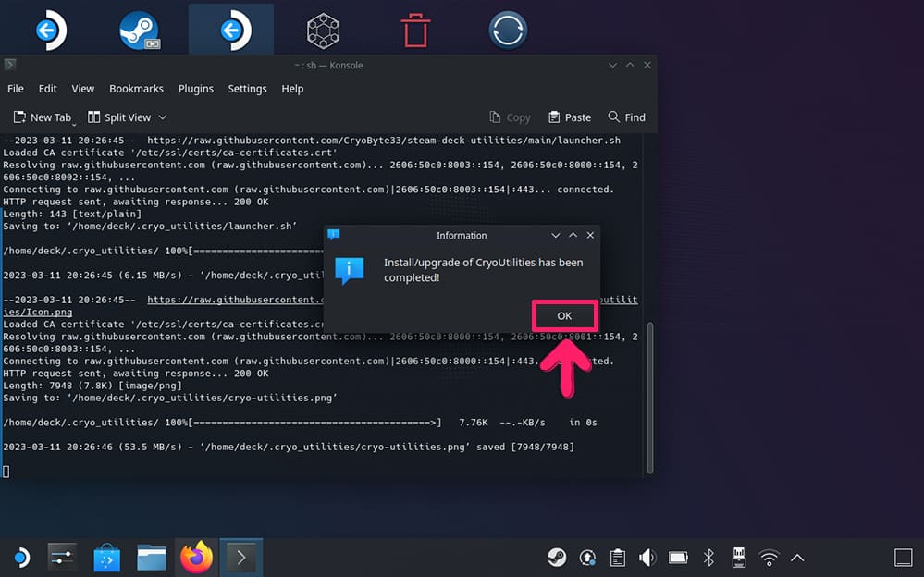Screen dimensions: 924x577
Task: Click the Split View toolbar button
Action: (119, 117)
